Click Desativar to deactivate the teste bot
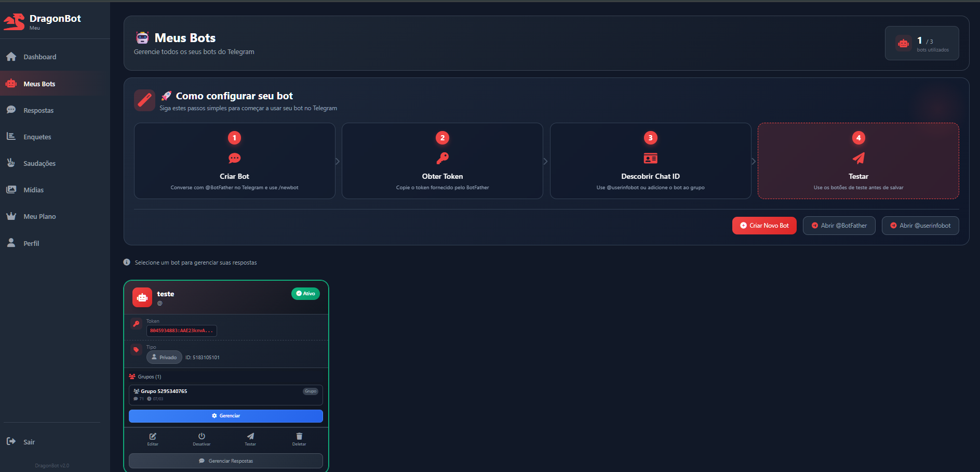 [202, 439]
